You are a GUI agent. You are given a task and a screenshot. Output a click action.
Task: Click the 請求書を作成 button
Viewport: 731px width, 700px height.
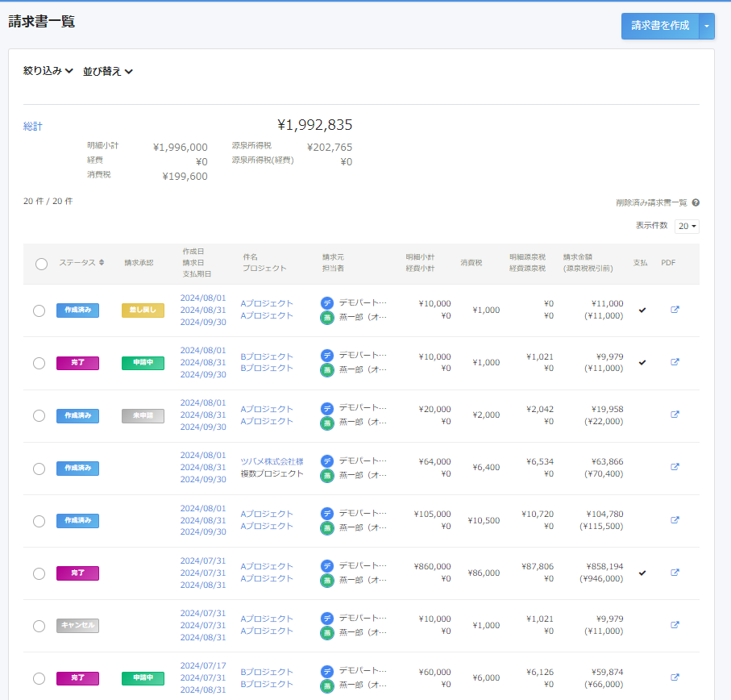click(x=659, y=26)
